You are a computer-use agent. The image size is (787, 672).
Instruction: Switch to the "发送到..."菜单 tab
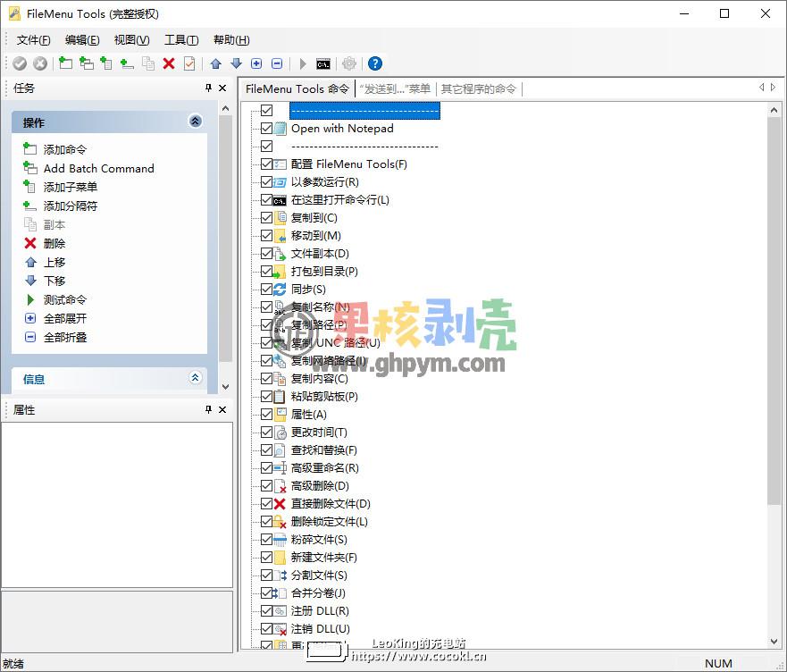click(x=395, y=88)
